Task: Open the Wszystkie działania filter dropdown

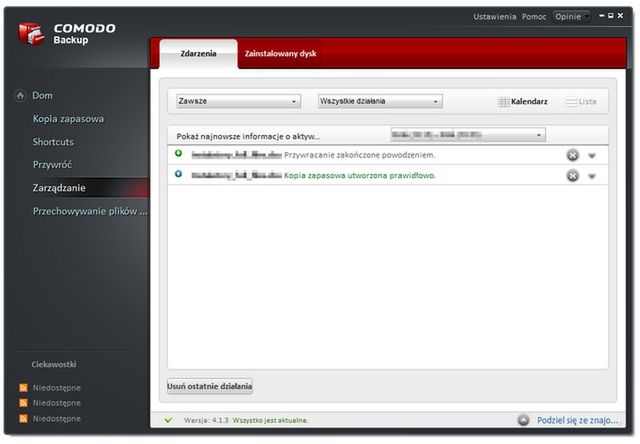Action: click(380, 101)
